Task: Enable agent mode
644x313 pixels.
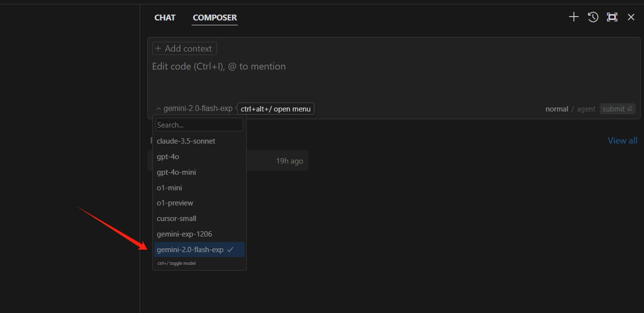Action: 586,109
